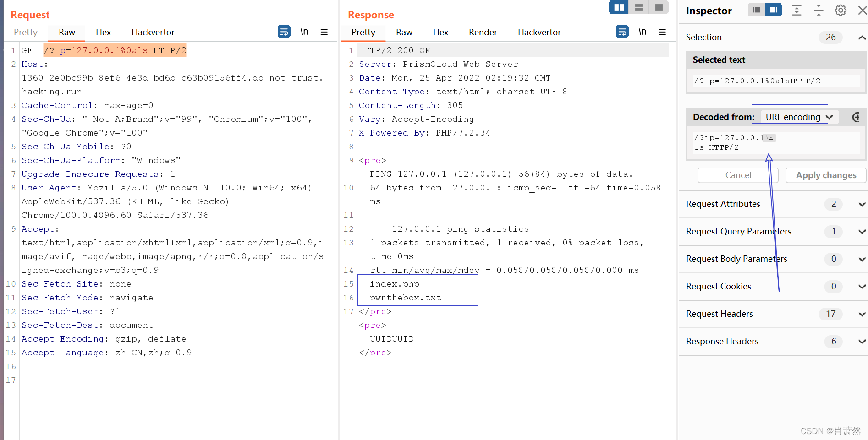Toggle non-printable characters \n in Response panel
The image size is (868, 440).
point(643,32)
